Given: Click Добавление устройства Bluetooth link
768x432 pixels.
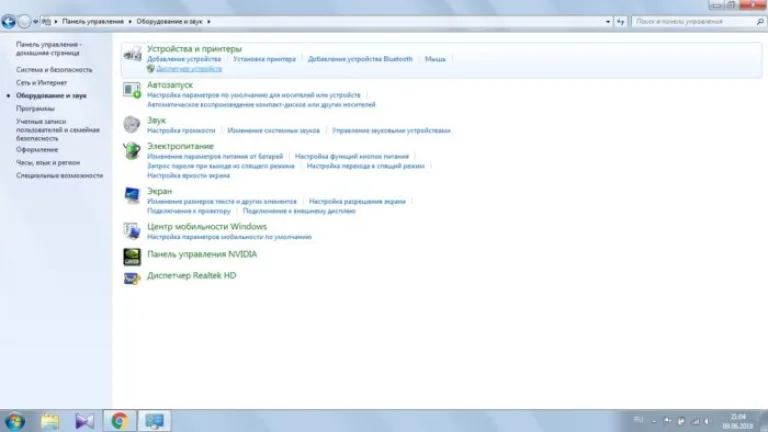Looking at the screenshot, I should [x=360, y=59].
